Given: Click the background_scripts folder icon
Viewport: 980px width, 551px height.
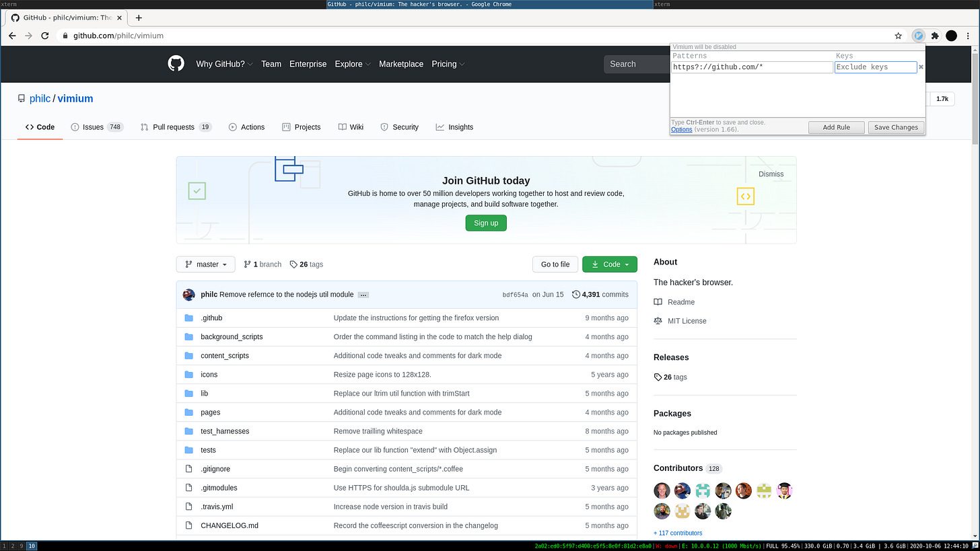Looking at the screenshot, I should 188,336.
